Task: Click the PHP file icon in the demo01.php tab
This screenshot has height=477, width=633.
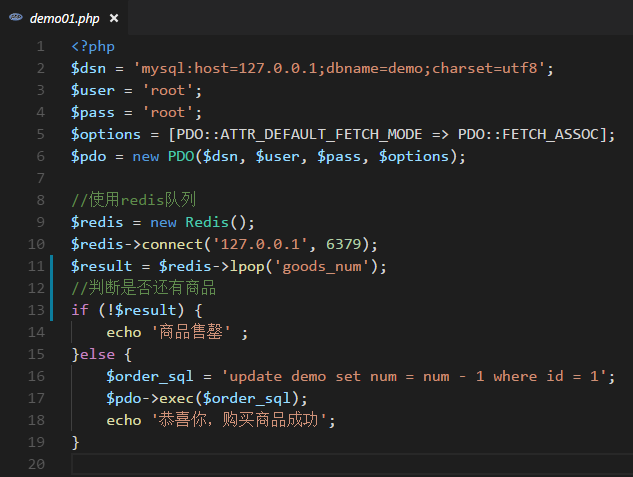Action: pyautogui.click(x=16, y=19)
